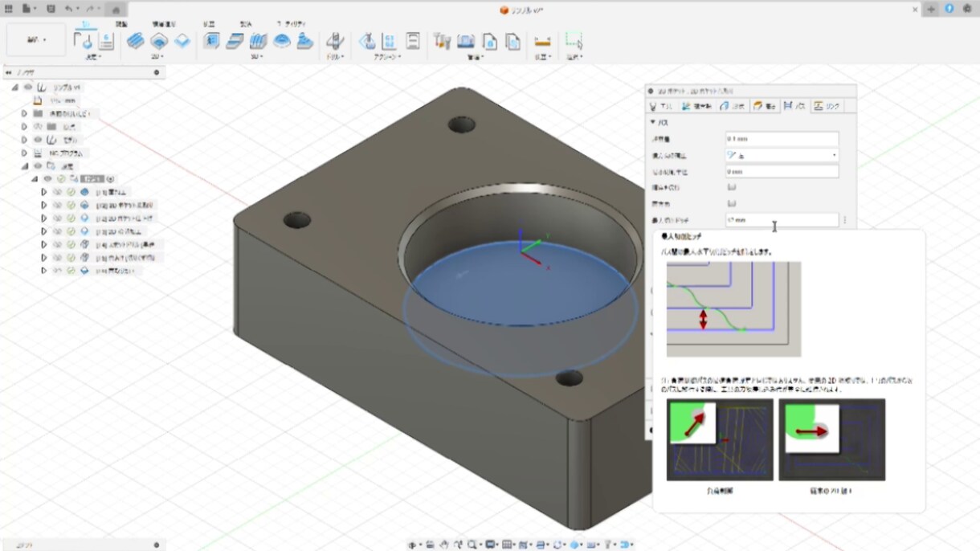Open the 3D group dropdown arrow
980x551 pixels.
(257, 57)
